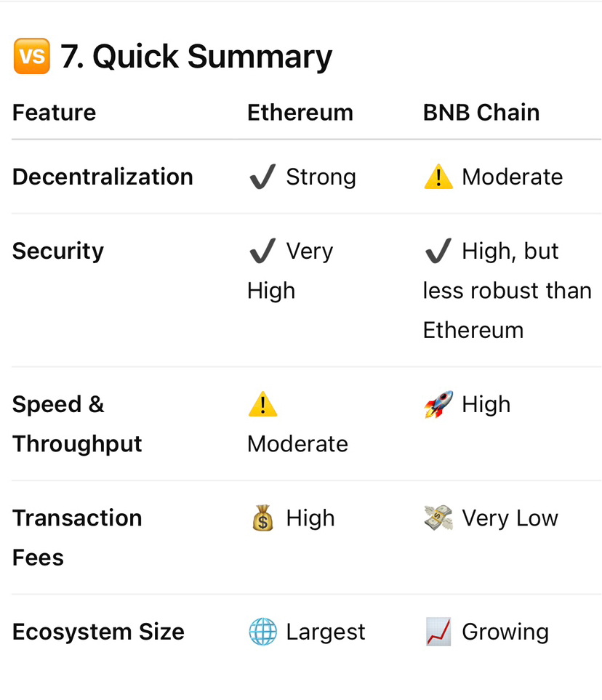
Task: Click the warning icon next to Moderate under BNB Chain
Action: [x=438, y=177]
